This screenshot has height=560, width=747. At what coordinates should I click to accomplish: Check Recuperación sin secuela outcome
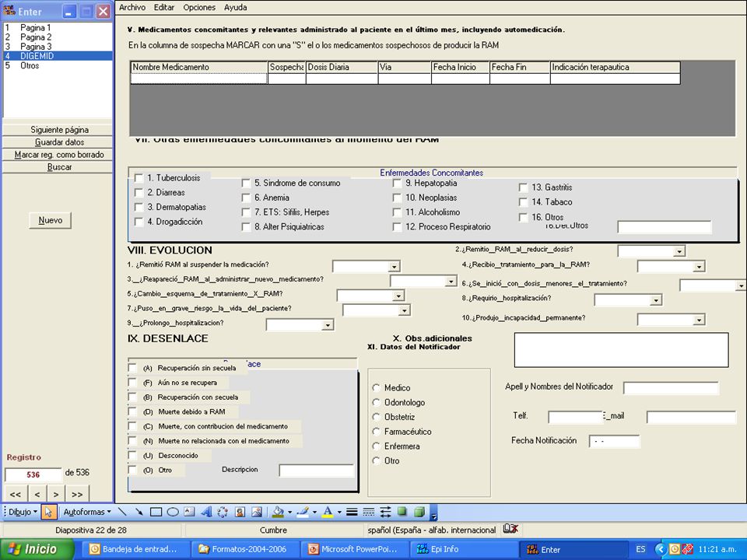[x=132, y=368]
